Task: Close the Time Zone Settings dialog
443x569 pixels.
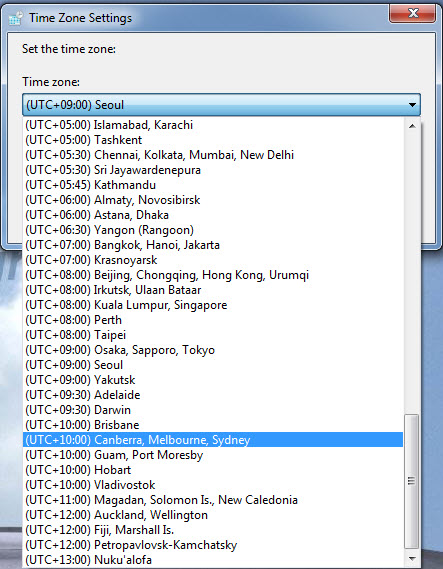Action: point(413,13)
